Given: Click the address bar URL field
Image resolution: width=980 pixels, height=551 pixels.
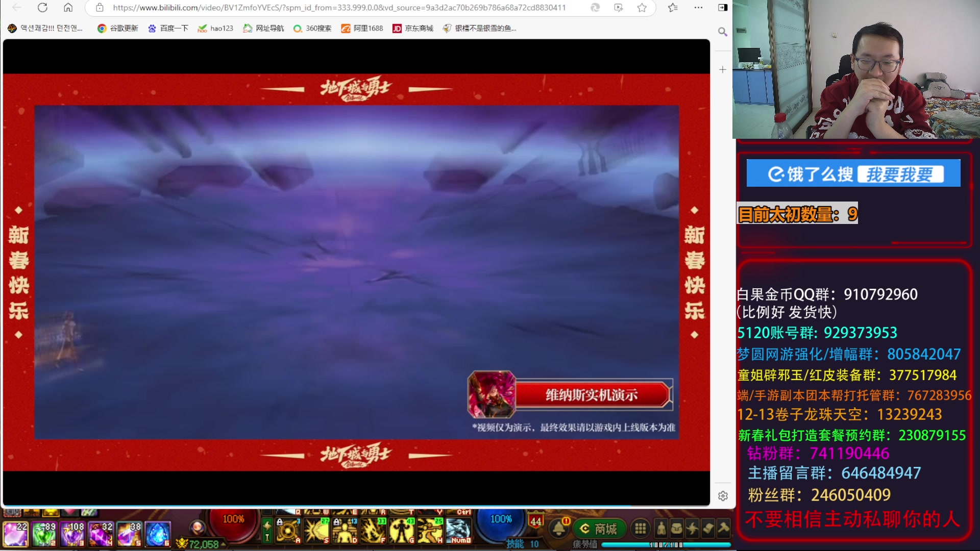Looking at the screenshot, I should [x=339, y=8].
